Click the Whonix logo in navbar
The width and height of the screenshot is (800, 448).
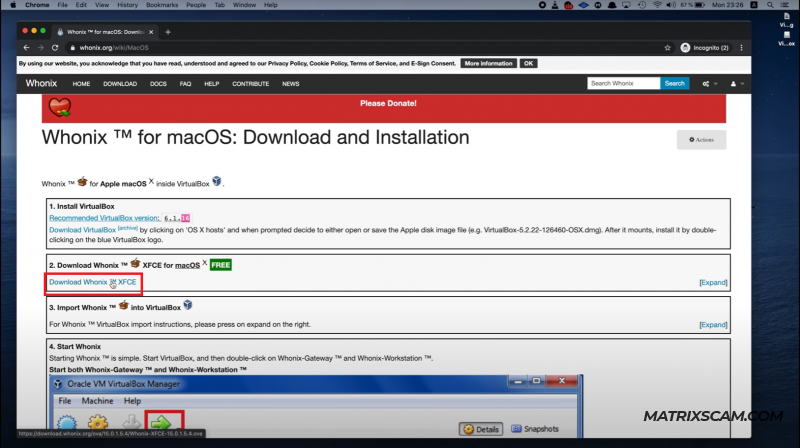(41, 83)
